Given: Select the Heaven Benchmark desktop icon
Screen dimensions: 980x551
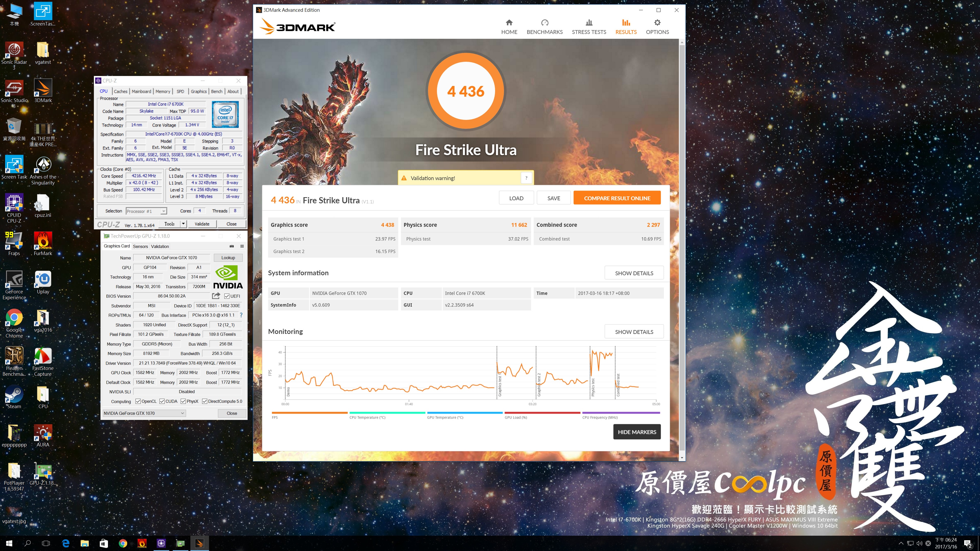Looking at the screenshot, I should (14, 362).
